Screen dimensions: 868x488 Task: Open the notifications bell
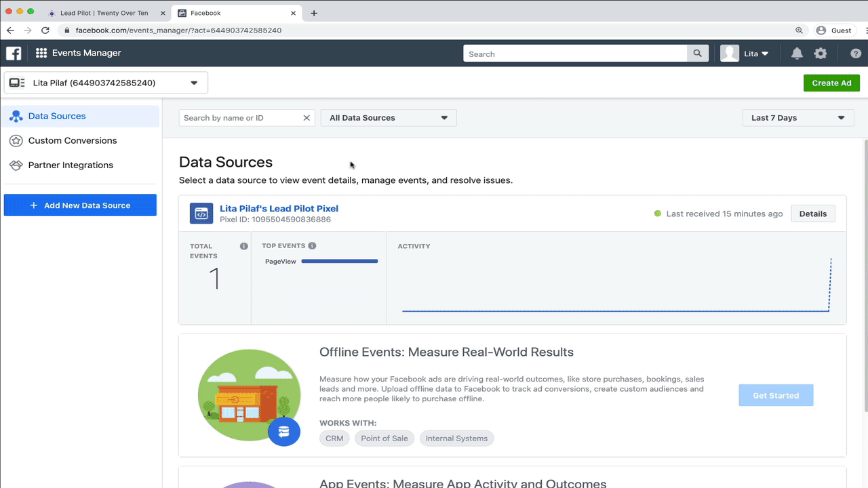click(797, 54)
